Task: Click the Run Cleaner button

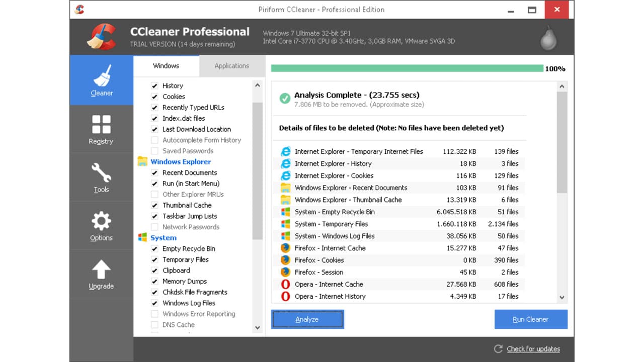Action: [531, 319]
